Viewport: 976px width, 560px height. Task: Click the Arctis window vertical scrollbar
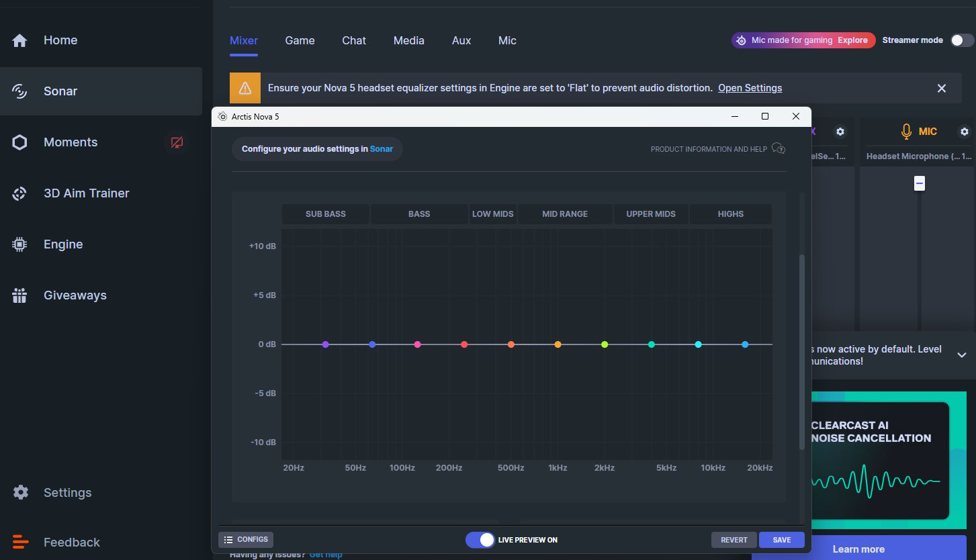(x=801, y=352)
